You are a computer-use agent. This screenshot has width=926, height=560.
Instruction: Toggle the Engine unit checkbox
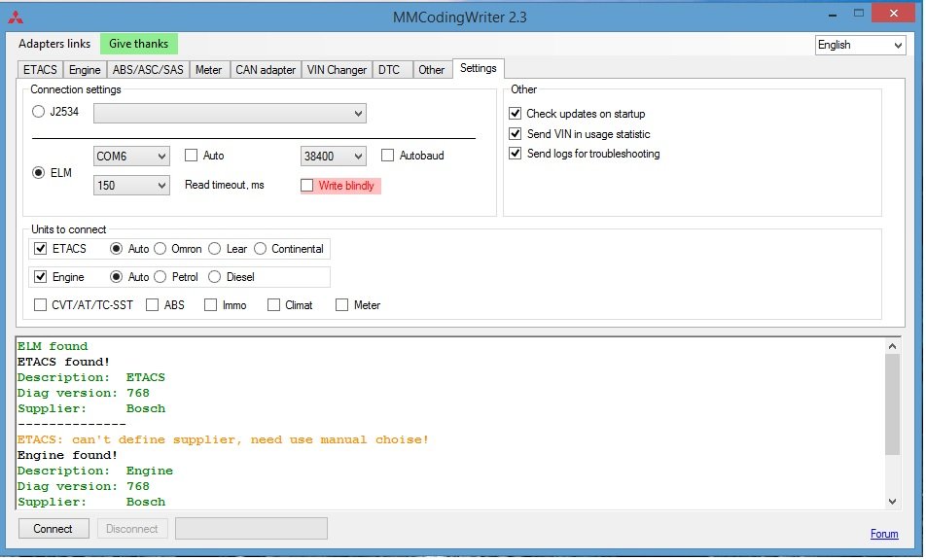pyautogui.click(x=40, y=277)
